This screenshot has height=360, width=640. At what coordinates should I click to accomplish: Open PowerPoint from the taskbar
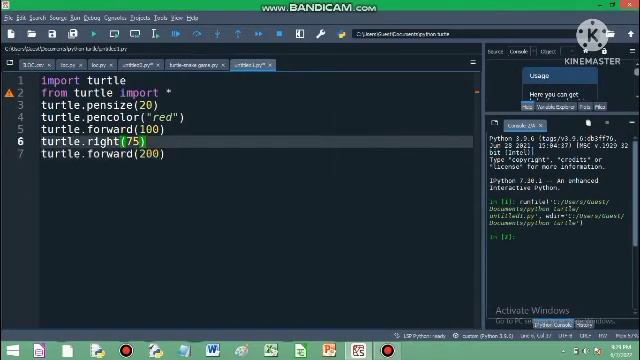pyautogui.click(x=329, y=351)
